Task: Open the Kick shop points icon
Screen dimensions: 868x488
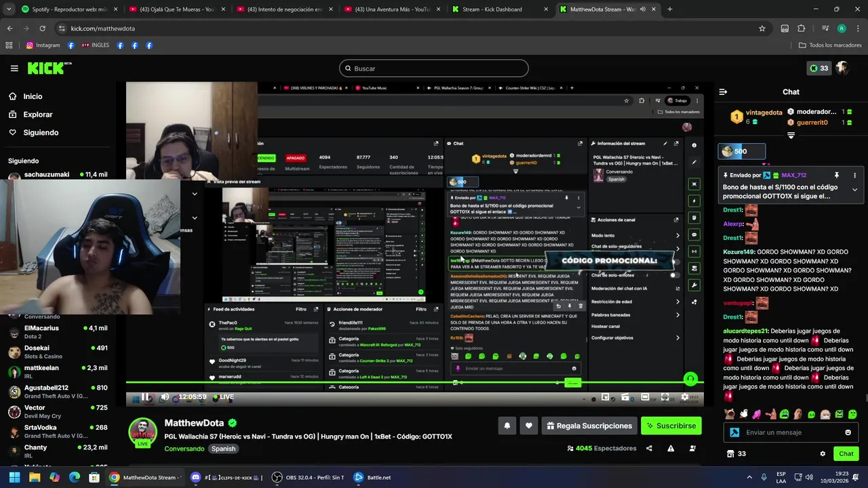Action: (730, 453)
